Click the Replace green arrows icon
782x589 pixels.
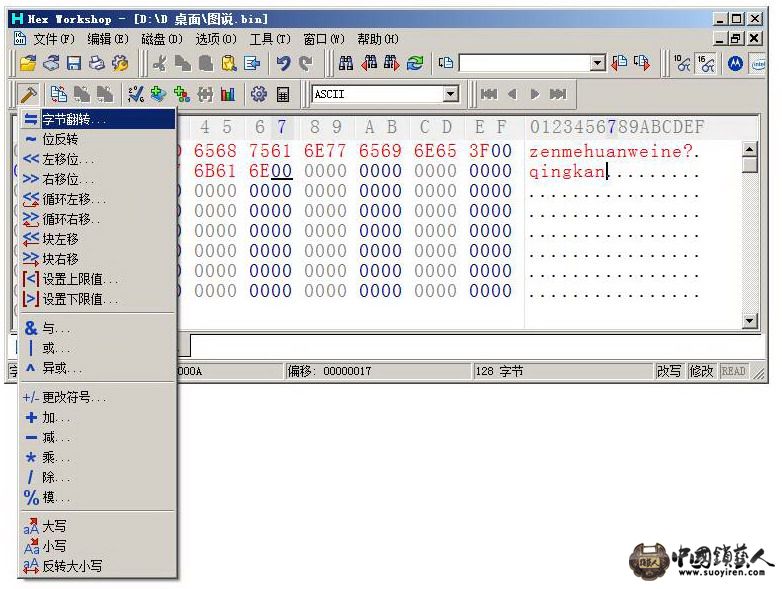[x=415, y=63]
